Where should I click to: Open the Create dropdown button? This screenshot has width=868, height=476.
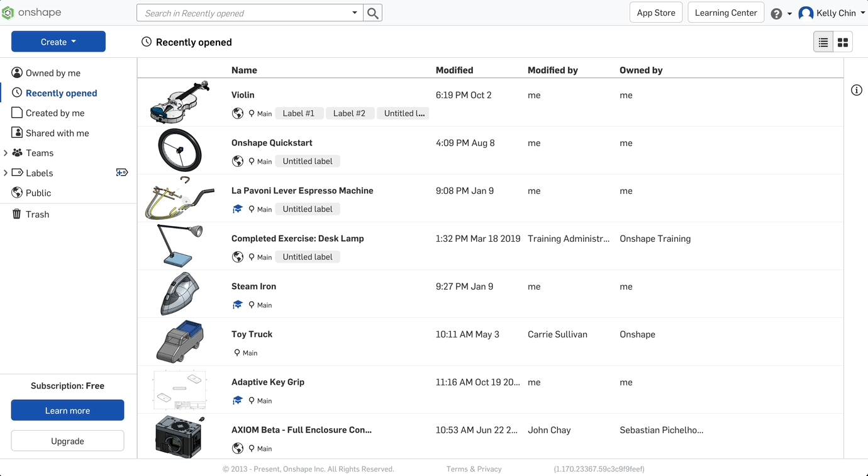click(58, 42)
